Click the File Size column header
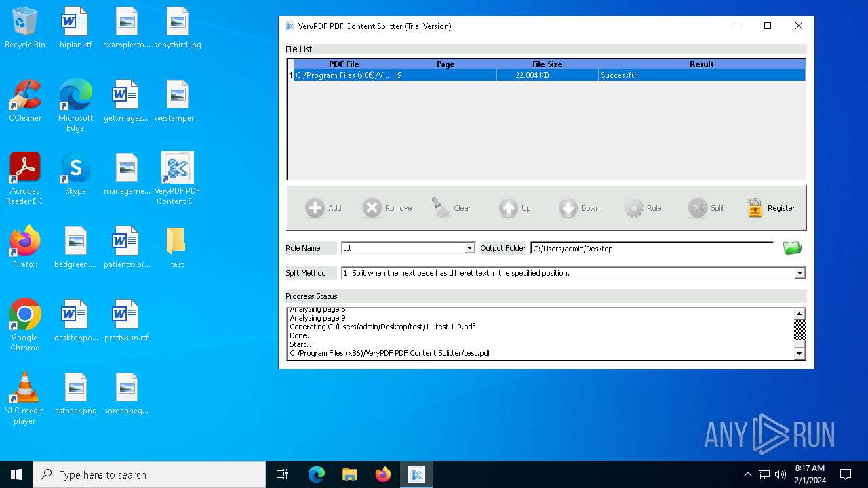The height and width of the screenshot is (488, 868). (x=547, y=64)
